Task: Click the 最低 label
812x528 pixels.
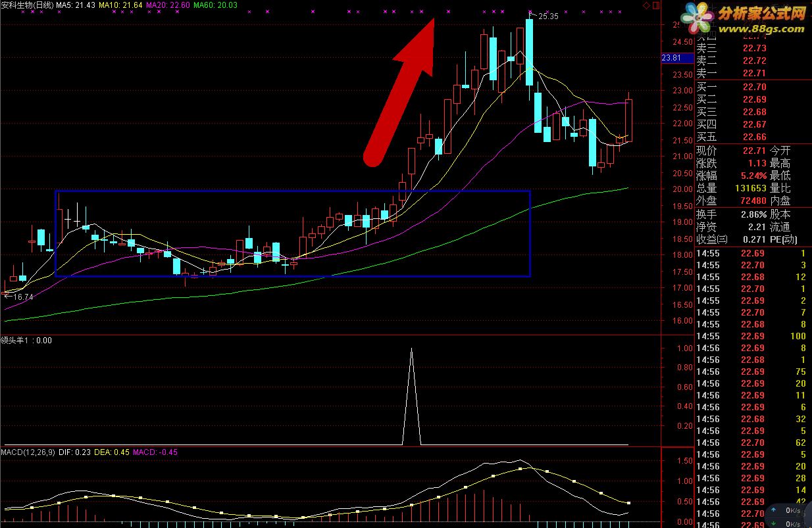Action: tap(780, 176)
